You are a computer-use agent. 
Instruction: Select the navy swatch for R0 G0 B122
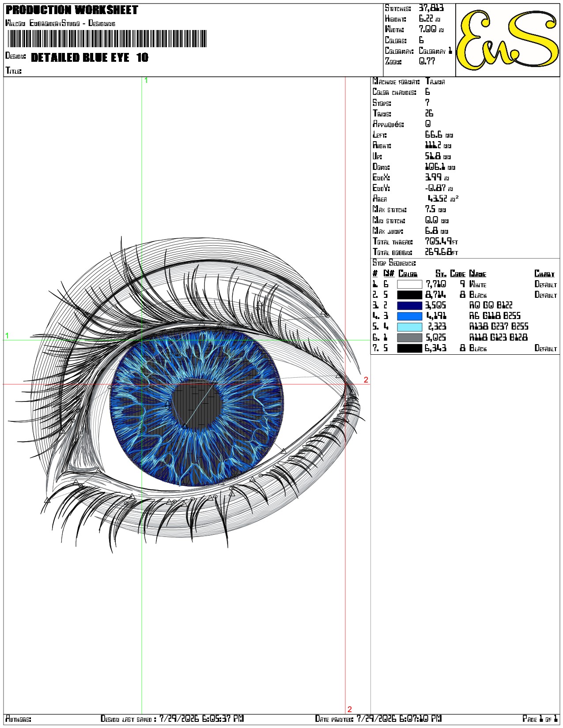[409, 305]
